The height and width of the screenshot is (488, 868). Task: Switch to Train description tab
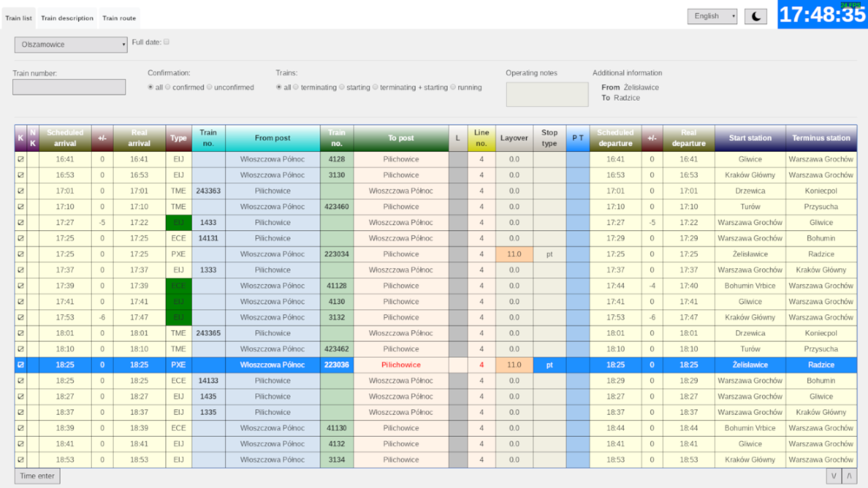[67, 18]
